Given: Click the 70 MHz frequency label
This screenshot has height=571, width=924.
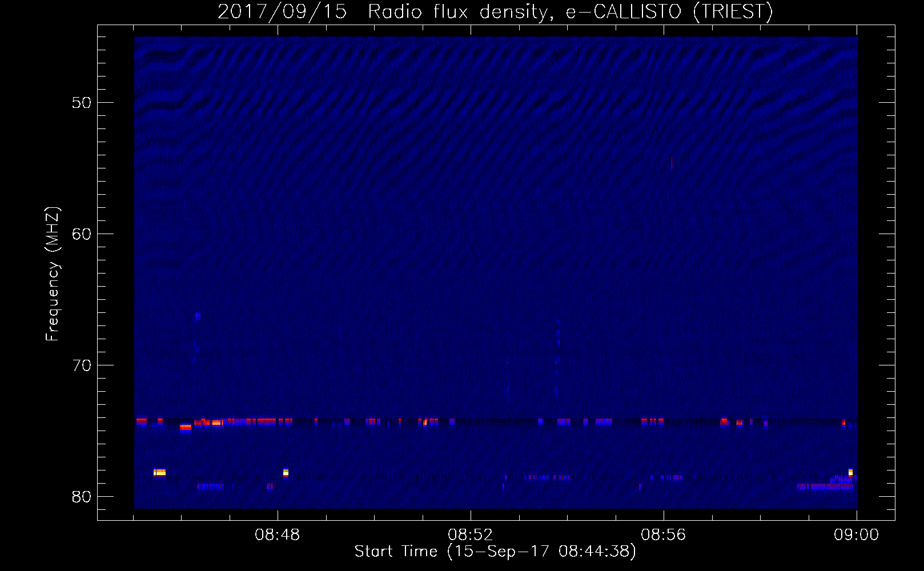Looking at the screenshot, I should coord(82,365).
